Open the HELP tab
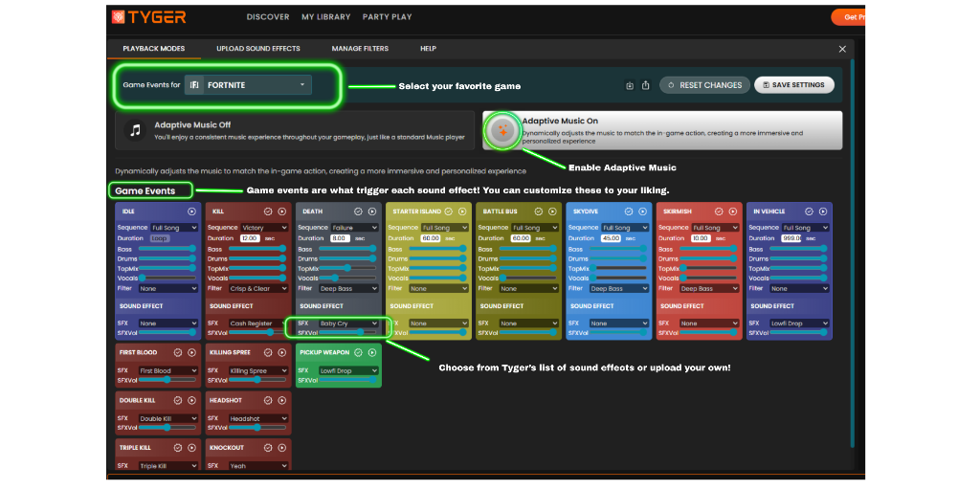The image size is (980, 490). point(428,49)
